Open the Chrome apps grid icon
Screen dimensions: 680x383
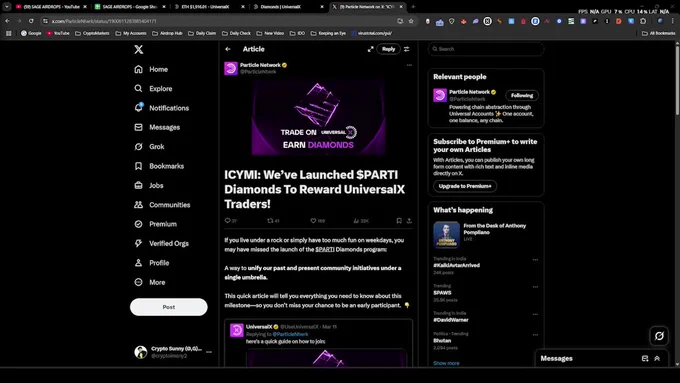[8, 33]
